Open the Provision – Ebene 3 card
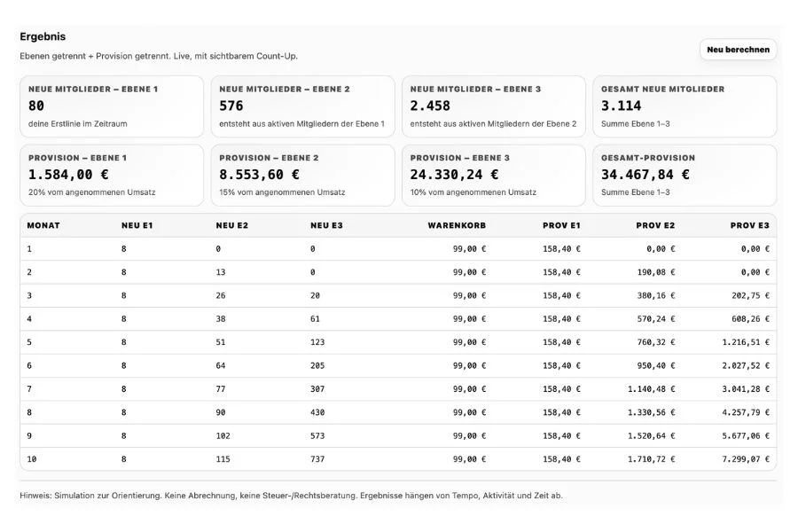The width and height of the screenshot is (798, 532). pos(494,176)
